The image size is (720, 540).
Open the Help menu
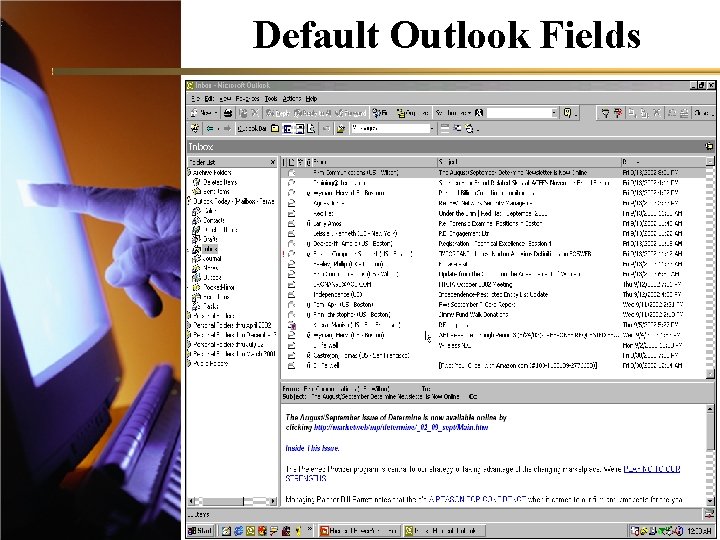click(x=311, y=99)
